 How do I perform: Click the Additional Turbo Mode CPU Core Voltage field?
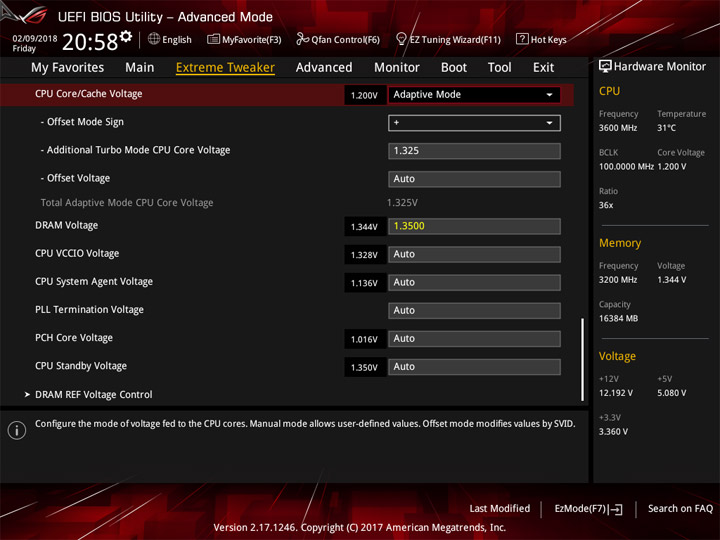pos(474,151)
